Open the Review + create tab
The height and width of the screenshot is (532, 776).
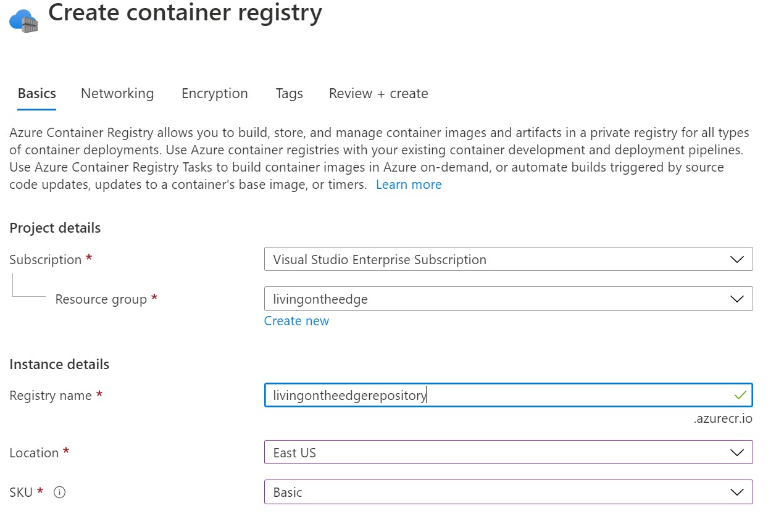(378, 94)
